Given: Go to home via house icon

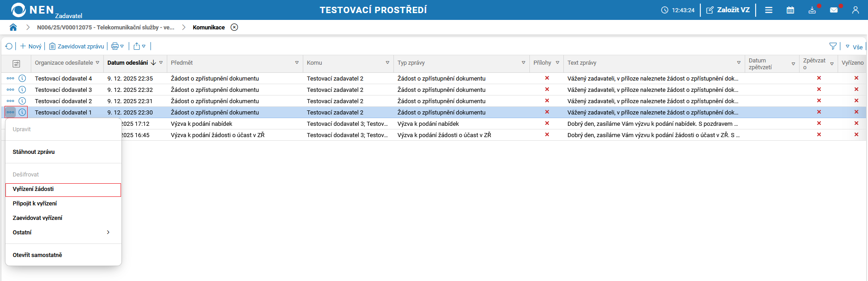Looking at the screenshot, I should coord(13,27).
